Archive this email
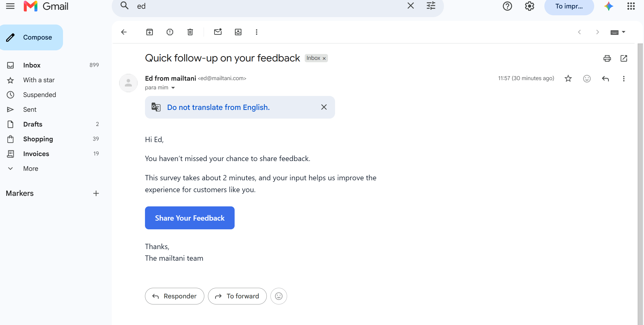 (149, 32)
